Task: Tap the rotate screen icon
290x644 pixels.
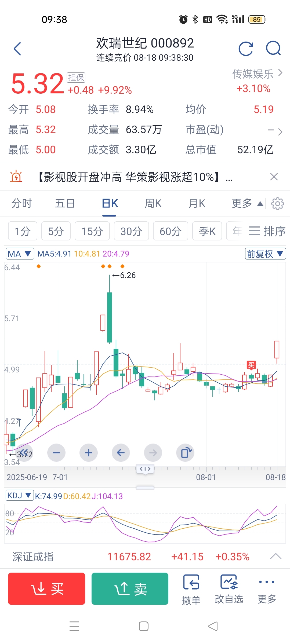Action: pyautogui.click(x=185, y=453)
